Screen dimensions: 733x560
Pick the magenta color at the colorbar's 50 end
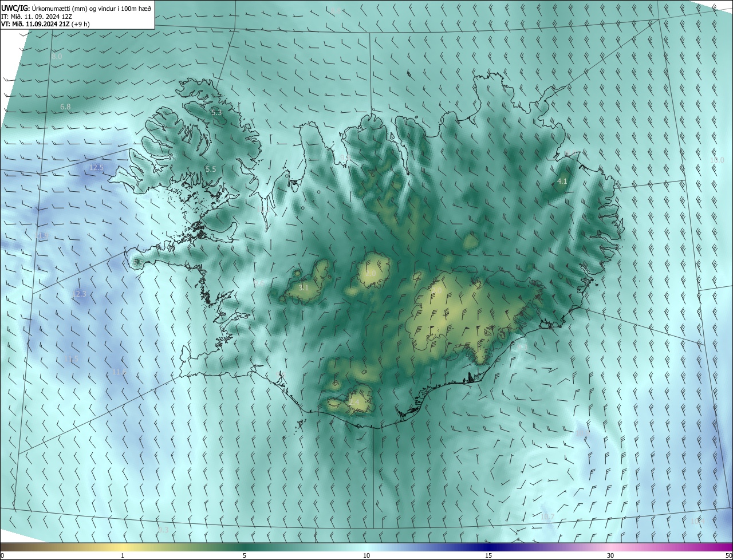click(x=728, y=547)
